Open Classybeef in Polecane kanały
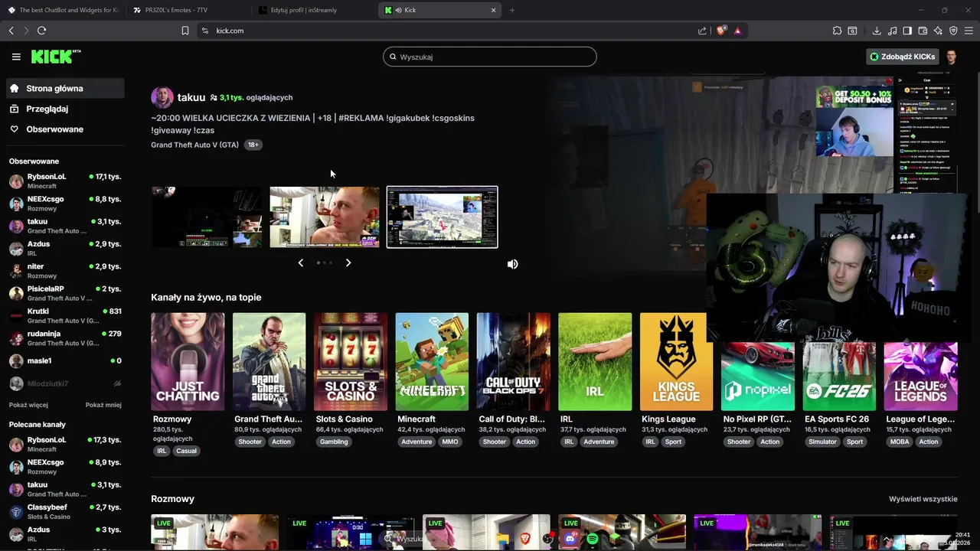The width and height of the screenshot is (980, 551). [x=64, y=512]
